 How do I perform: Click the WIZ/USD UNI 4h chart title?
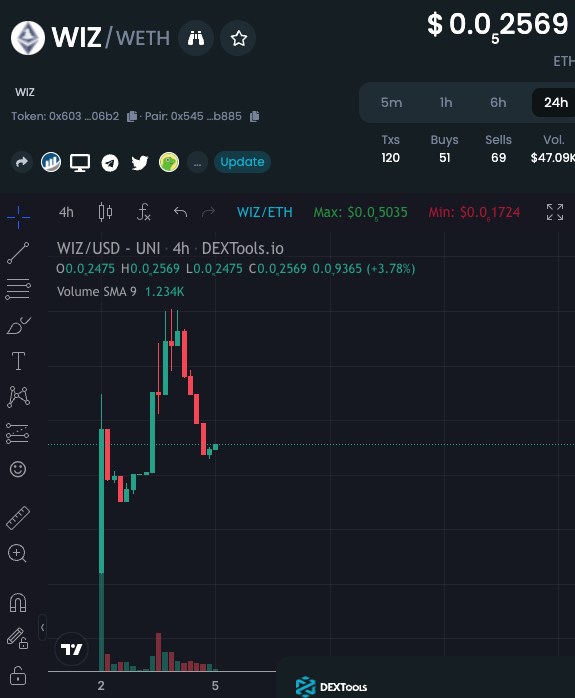coord(170,248)
